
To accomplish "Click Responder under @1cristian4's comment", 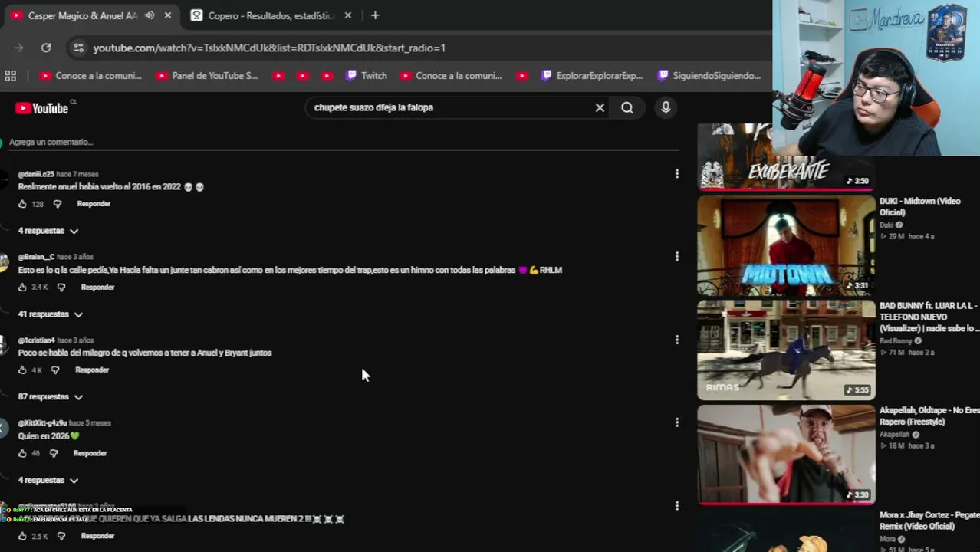I will (92, 370).
